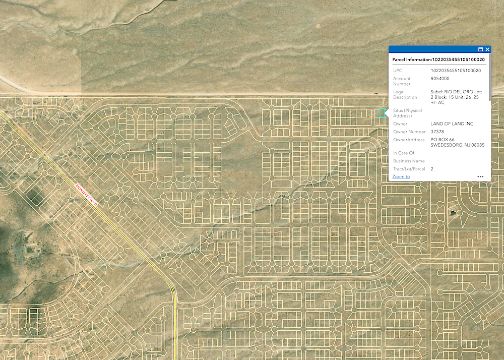Click the Owner Address value text
Viewport: 504px width, 360px height.
(x=457, y=142)
